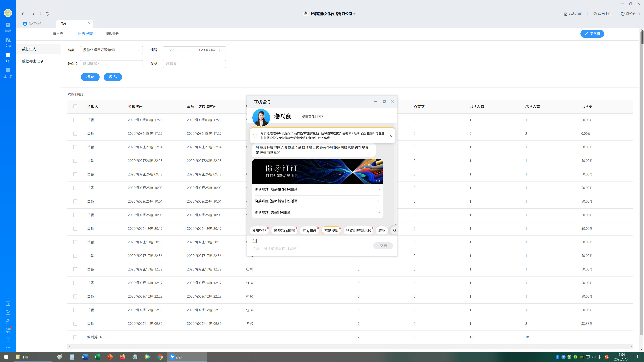The image size is (644, 362).
Task: Open the 上海逸韵文化传播有限公司 company dropdown
Action: pos(330,14)
